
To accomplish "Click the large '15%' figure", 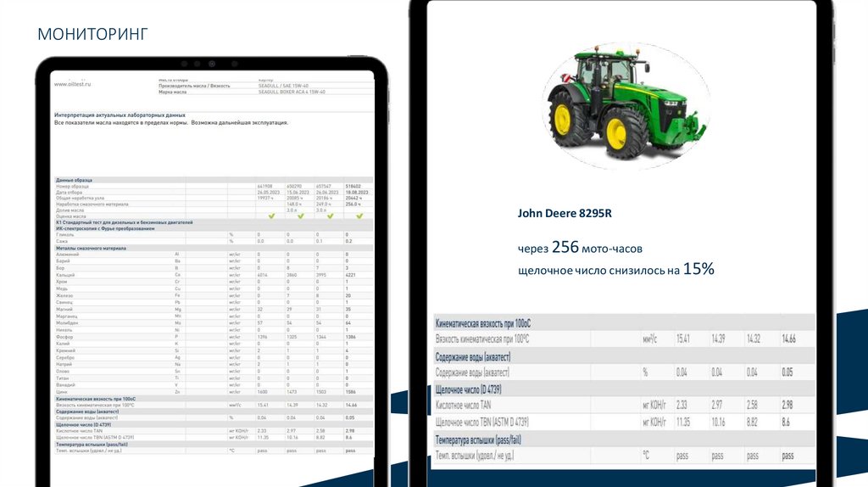I will coord(698,269).
